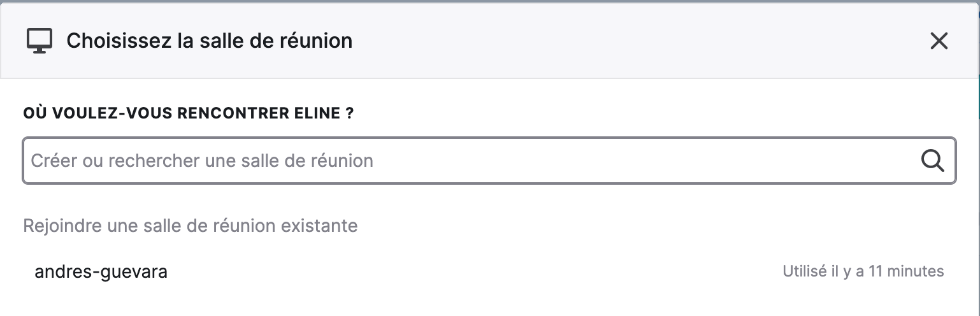Viewport: 980px width, 316px height.
Task: Click the magnifying glass search icon
Action: [x=932, y=161]
